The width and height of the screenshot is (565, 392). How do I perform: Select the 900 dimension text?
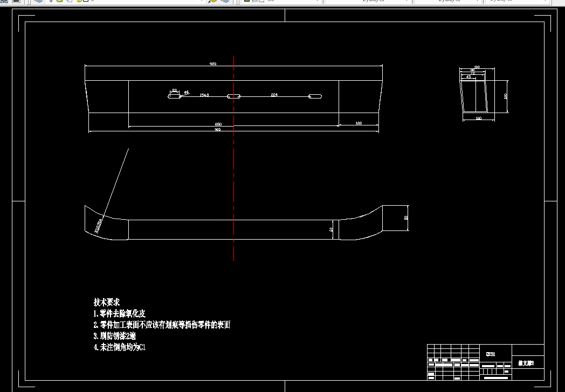pos(218,130)
